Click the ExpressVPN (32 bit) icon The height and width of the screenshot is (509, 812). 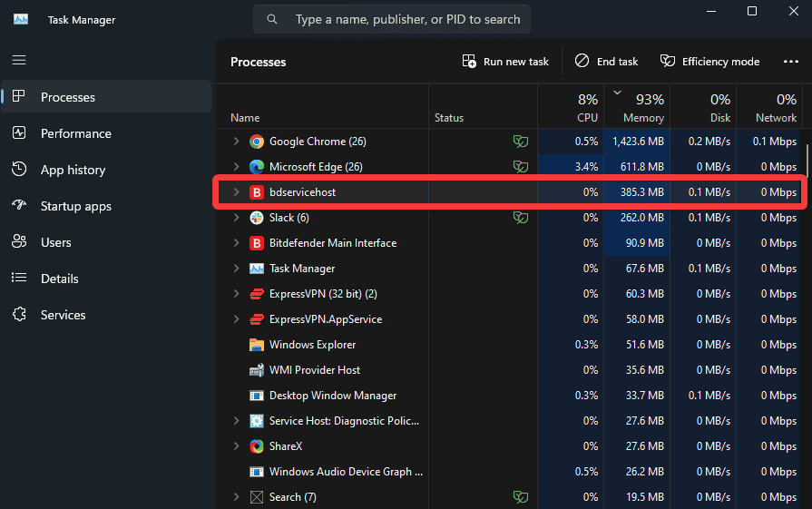point(257,294)
